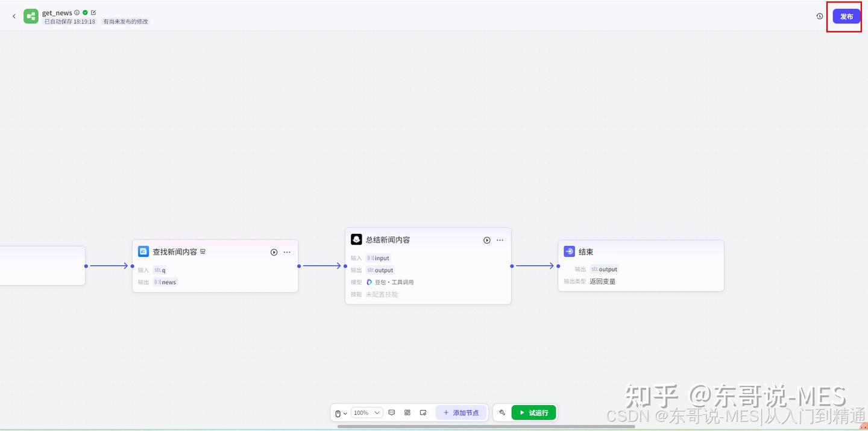Image resolution: width=868 pixels, height=431 pixels.
Task: Select edge between 查找新闻内容 and 总结新闻内容
Action: pos(322,266)
